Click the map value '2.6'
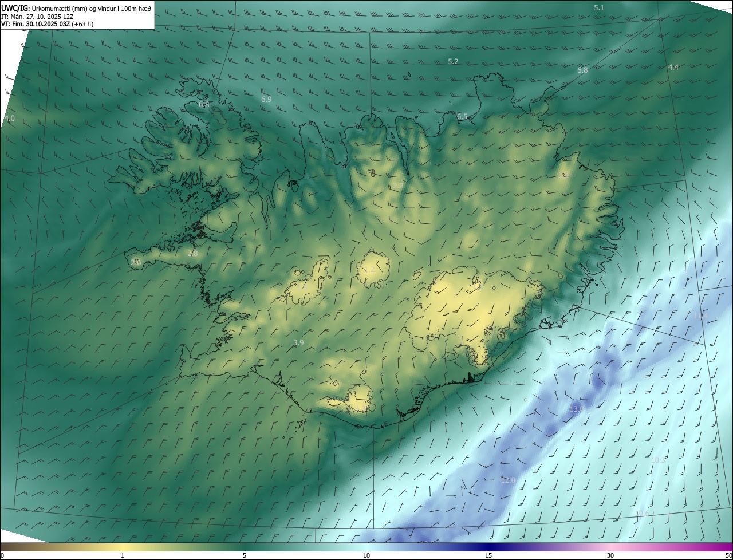 tap(136, 262)
